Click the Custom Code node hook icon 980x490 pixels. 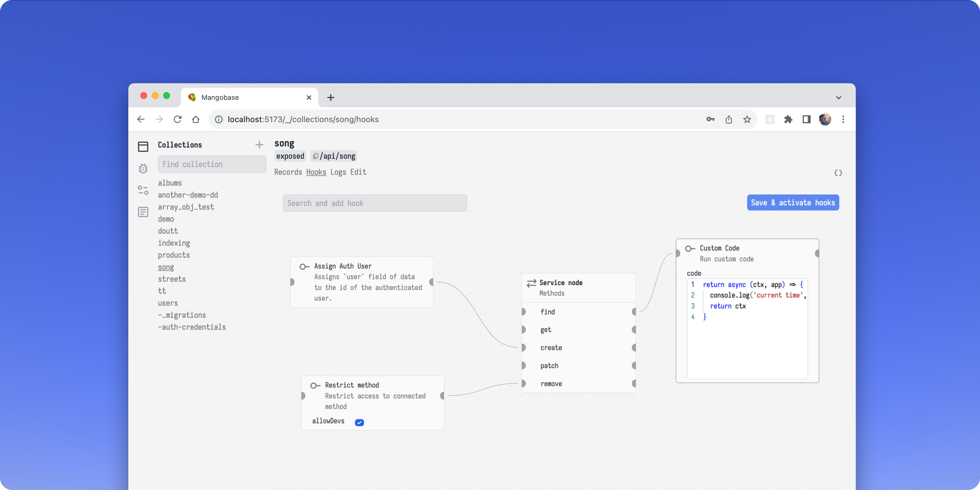pyautogui.click(x=690, y=249)
